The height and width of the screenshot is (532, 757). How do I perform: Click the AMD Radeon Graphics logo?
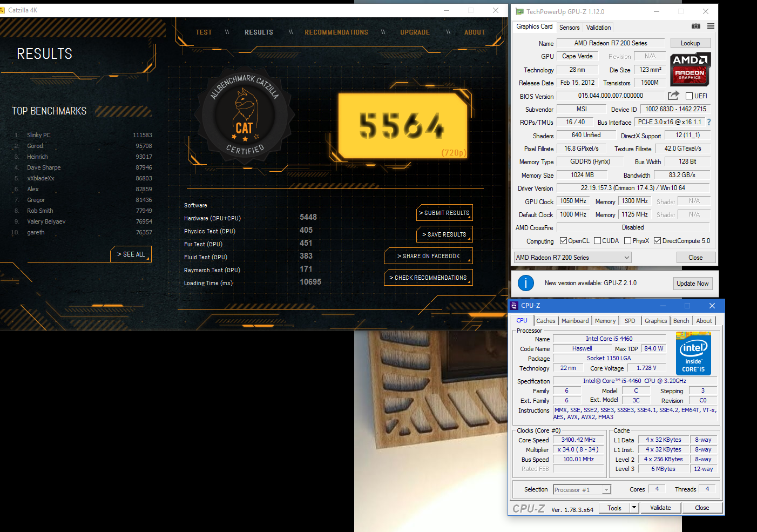[x=690, y=69]
